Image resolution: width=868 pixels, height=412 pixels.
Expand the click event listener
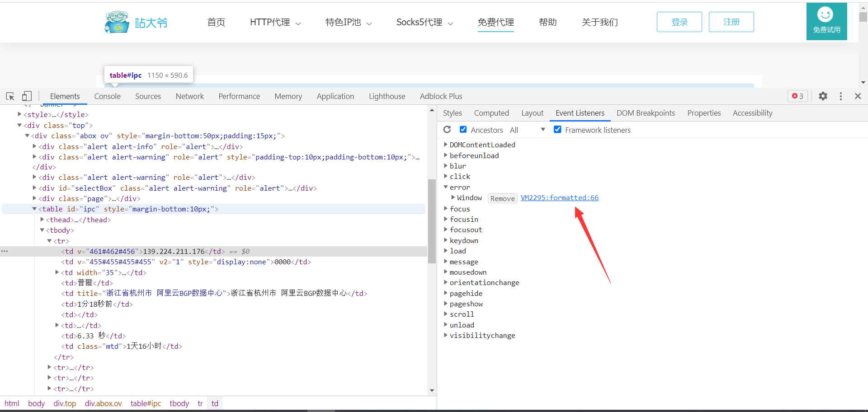coord(446,176)
